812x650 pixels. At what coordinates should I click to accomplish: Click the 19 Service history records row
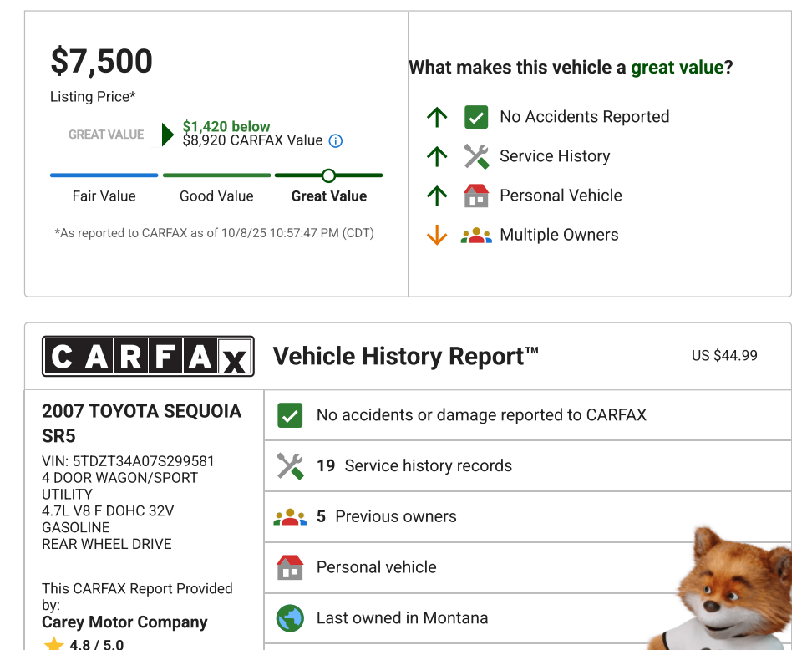tap(526, 466)
